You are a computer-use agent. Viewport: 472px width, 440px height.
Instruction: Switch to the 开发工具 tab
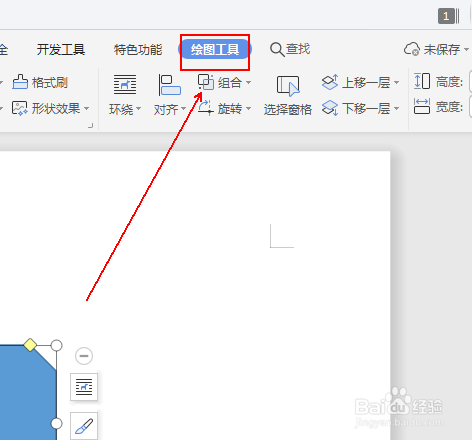click(61, 50)
